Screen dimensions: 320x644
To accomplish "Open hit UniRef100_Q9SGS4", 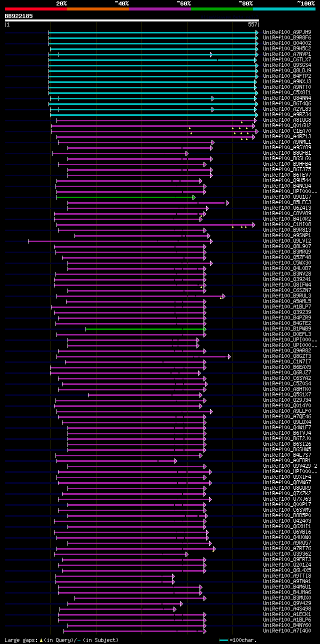I will (x=287, y=65).
